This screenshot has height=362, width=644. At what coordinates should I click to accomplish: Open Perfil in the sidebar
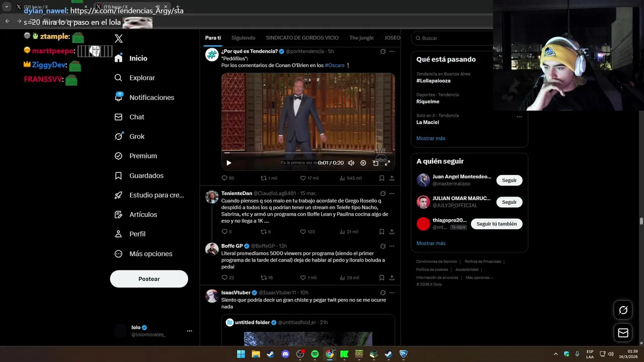(129, 234)
